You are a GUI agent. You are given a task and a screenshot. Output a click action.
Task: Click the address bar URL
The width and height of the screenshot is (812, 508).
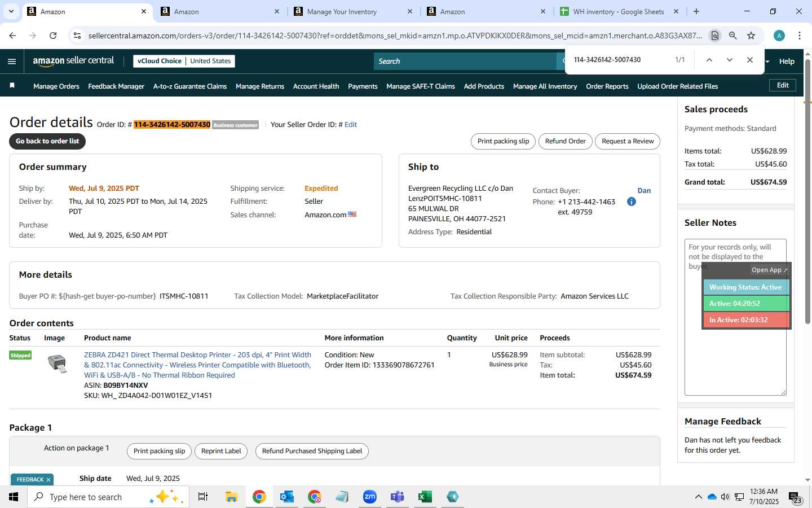point(395,36)
